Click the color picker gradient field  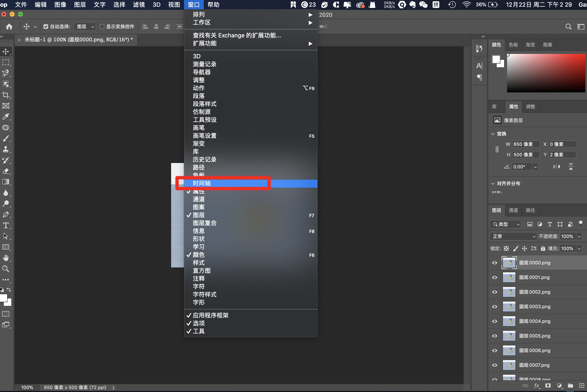[x=546, y=73]
